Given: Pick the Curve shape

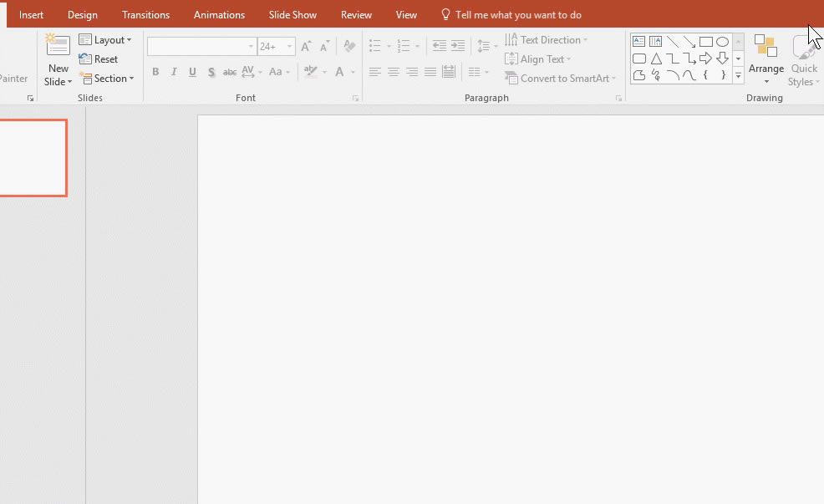Looking at the screenshot, I should click(x=689, y=75).
